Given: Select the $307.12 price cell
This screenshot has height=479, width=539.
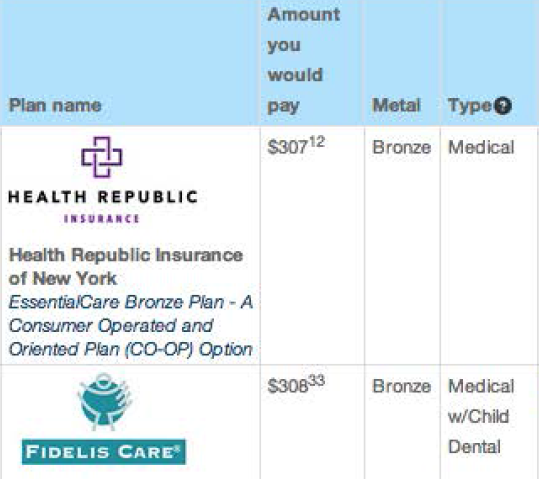Looking at the screenshot, I should point(296,145).
